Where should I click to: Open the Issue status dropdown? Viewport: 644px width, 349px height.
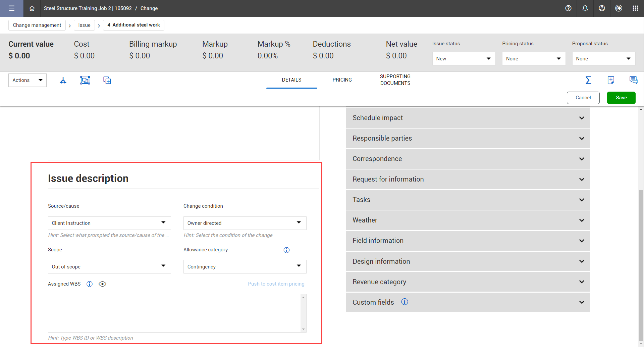464,59
